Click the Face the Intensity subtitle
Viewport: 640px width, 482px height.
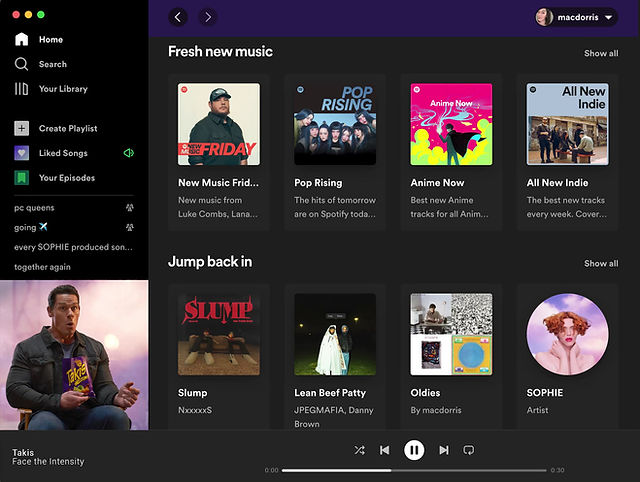48,462
